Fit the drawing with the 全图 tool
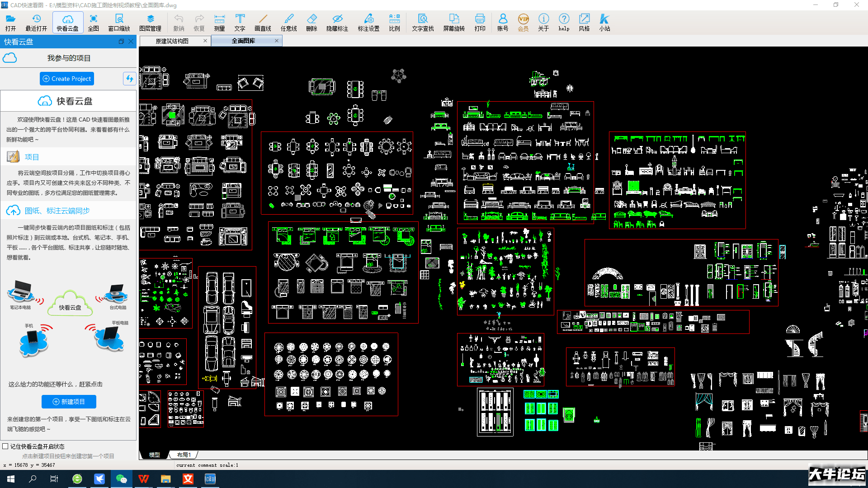The width and height of the screenshot is (868, 488). [93, 22]
